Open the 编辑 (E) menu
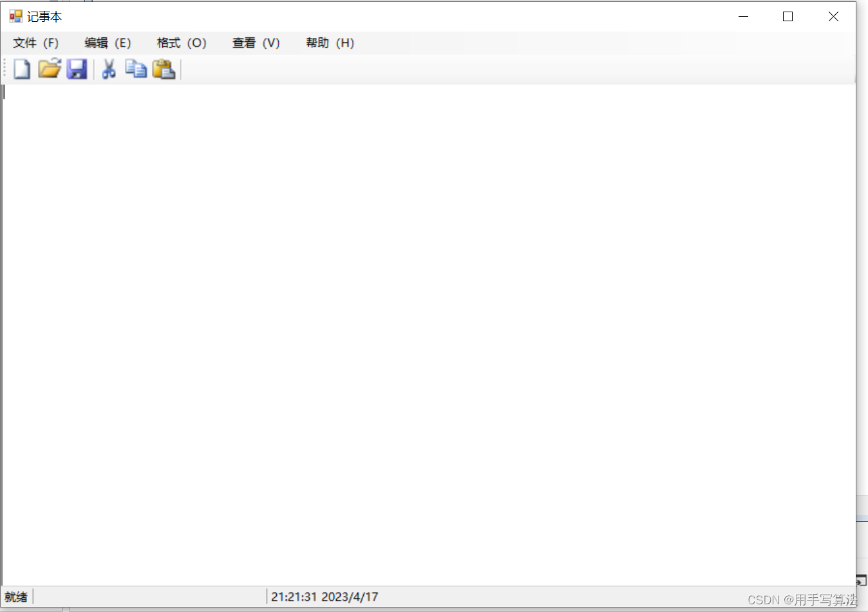 pyautogui.click(x=108, y=43)
